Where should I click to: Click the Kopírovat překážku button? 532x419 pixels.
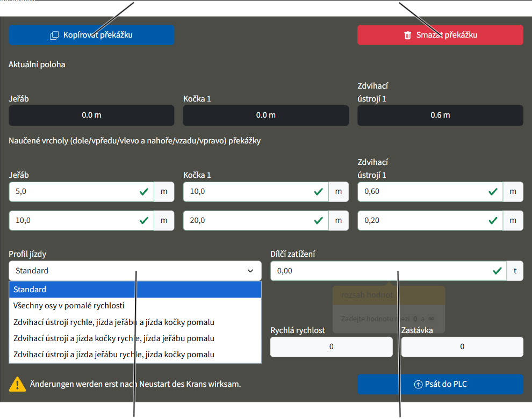[x=91, y=35]
